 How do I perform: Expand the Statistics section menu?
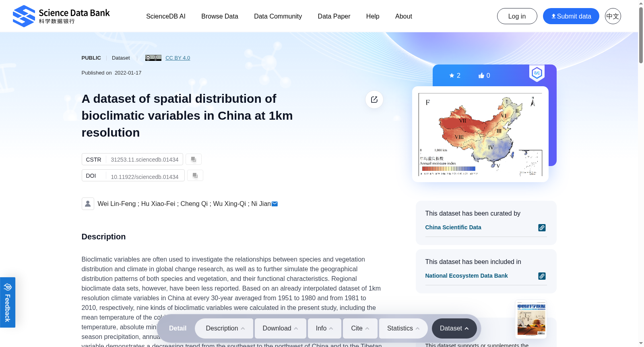click(404, 328)
